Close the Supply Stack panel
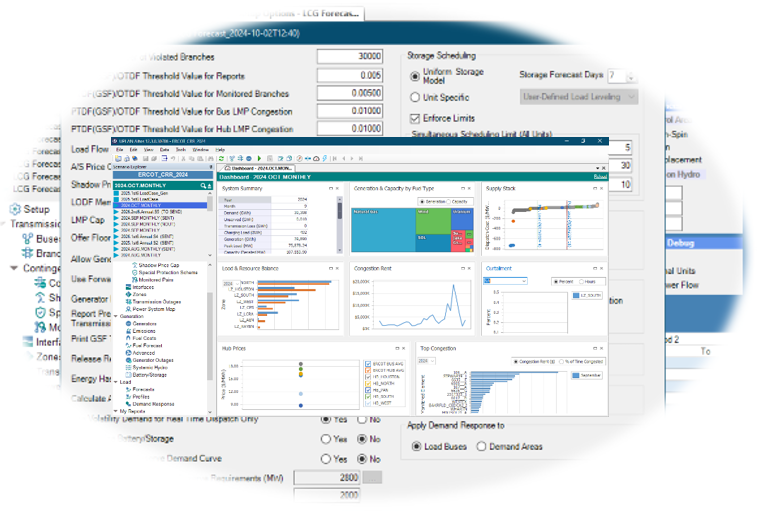 coord(601,188)
